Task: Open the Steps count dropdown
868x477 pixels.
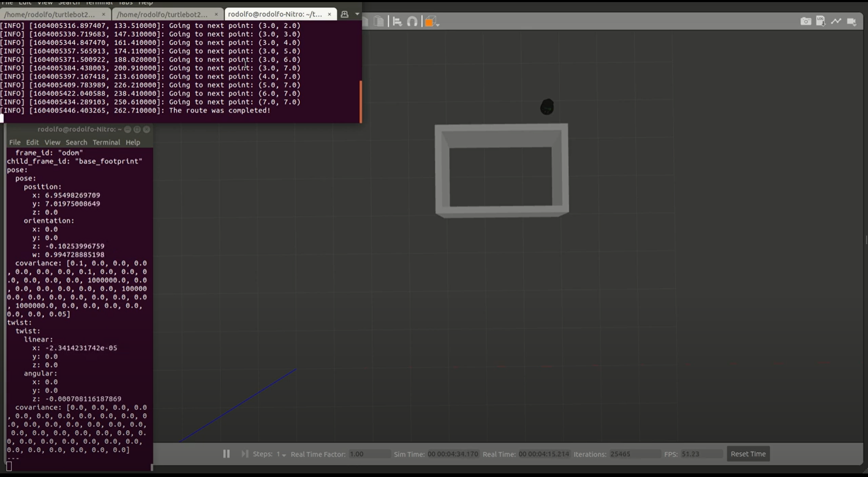Action: [x=281, y=454]
